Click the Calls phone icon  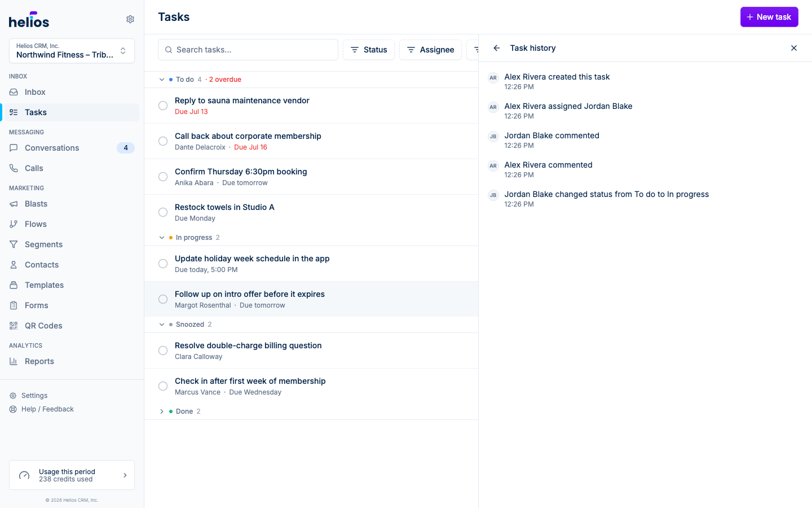click(x=14, y=168)
